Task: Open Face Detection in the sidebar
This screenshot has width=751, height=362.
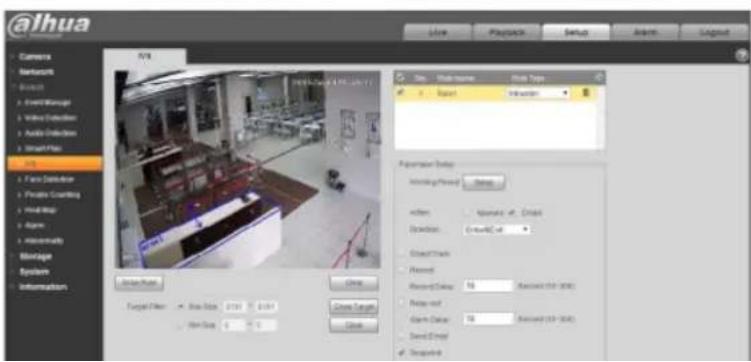Action: pyautogui.click(x=48, y=179)
